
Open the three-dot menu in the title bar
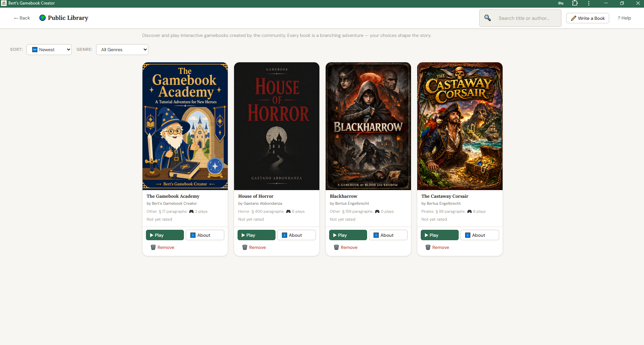pos(589,3)
